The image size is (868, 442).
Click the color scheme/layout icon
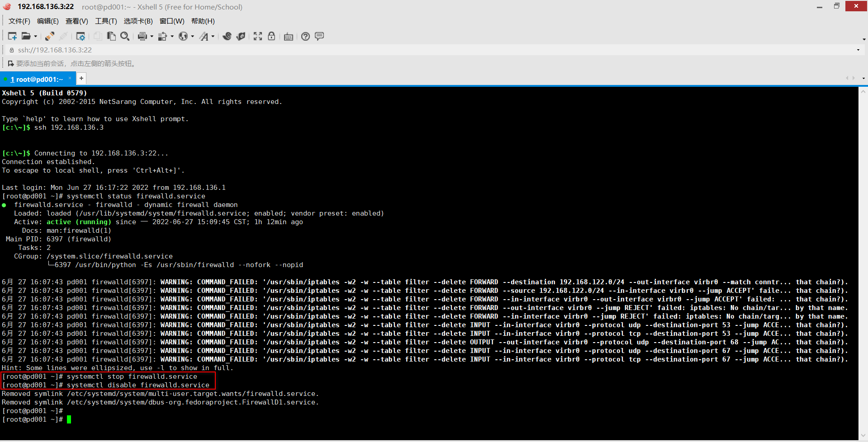[162, 36]
